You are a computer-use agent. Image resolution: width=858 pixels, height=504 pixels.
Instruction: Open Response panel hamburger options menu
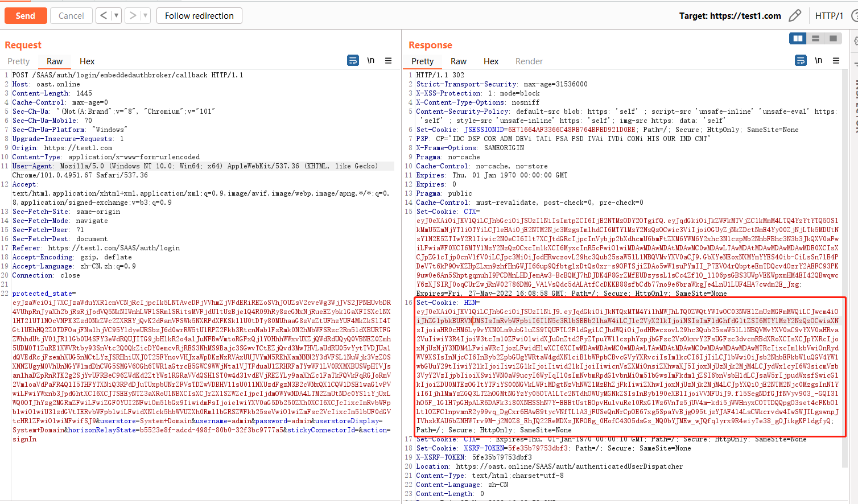tap(836, 60)
